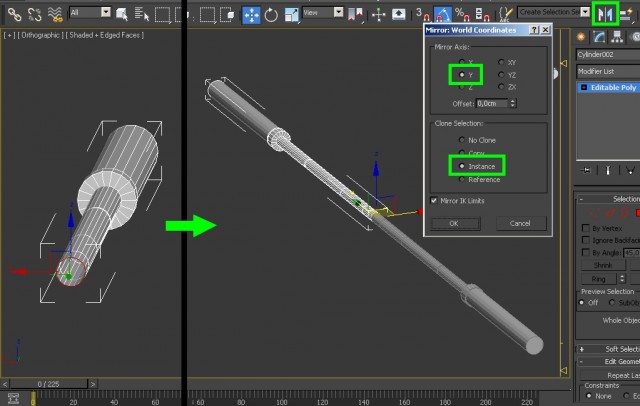Select the XY mirror axis radio

(501, 62)
